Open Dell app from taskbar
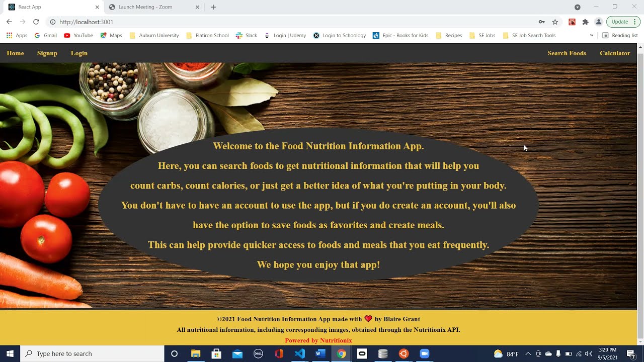 pyautogui.click(x=258, y=353)
